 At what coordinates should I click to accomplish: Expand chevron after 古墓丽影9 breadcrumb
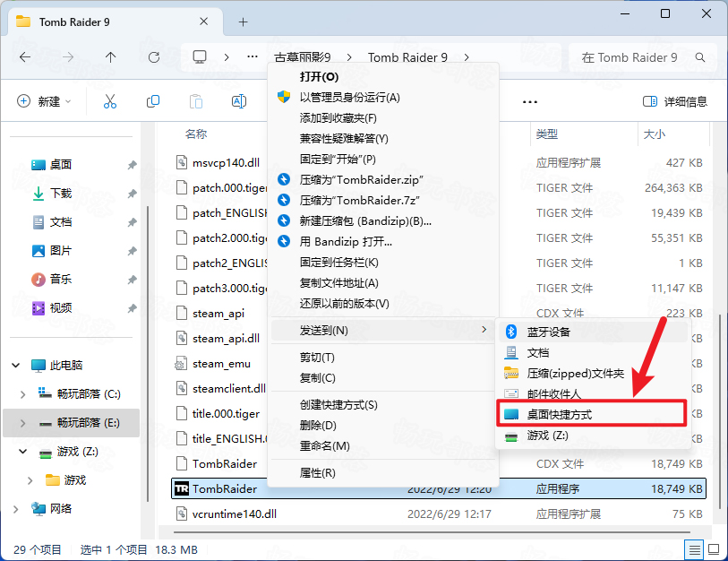coord(349,57)
